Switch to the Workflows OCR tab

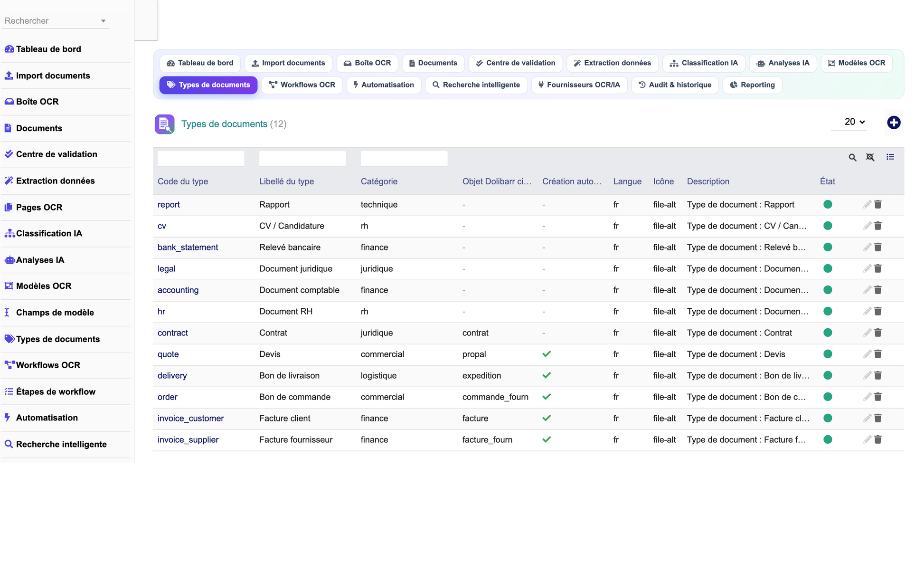pyautogui.click(x=302, y=85)
